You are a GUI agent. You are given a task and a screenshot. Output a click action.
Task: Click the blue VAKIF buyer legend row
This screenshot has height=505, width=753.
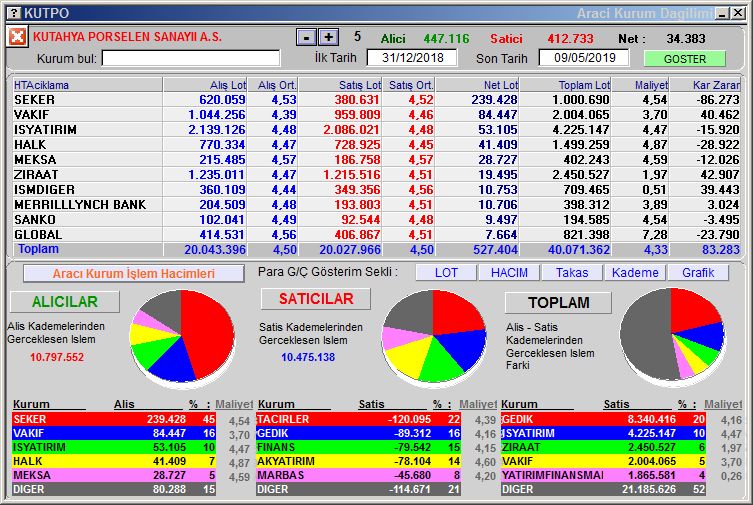click(x=114, y=433)
